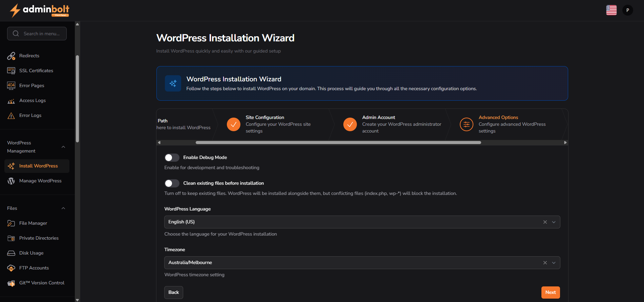Open Manage WordPress menu item
This screenshot has height=302, width=644.
pyautogui.click(x=37, y=181)
